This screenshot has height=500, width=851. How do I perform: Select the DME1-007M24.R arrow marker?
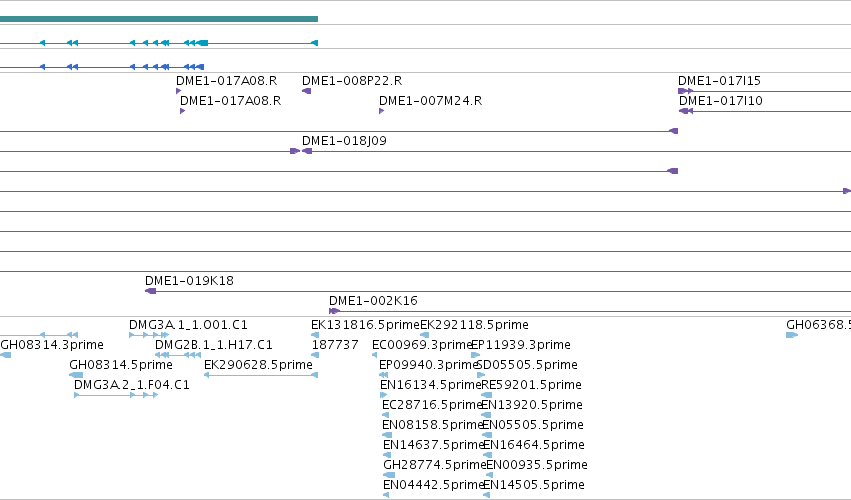382,111
